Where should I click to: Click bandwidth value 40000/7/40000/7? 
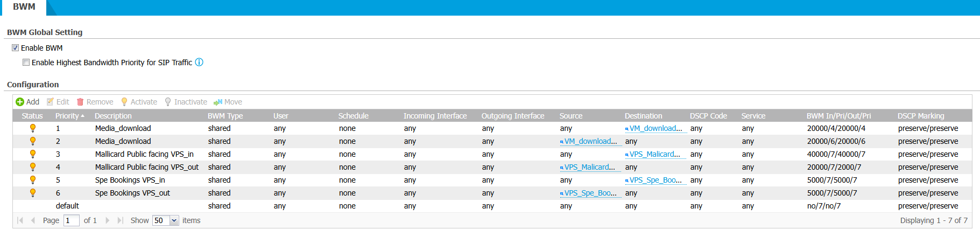click(x=836, y=154)
